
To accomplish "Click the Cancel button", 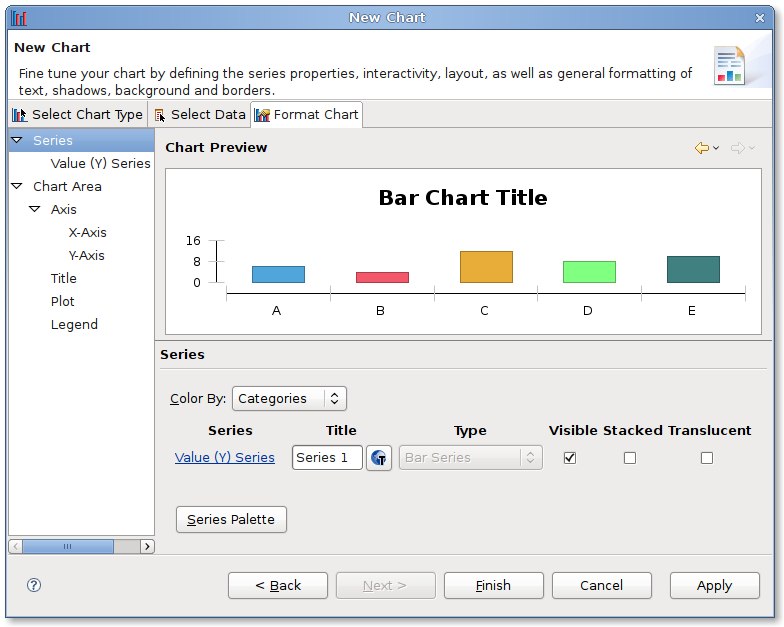I will click(602, 586).
